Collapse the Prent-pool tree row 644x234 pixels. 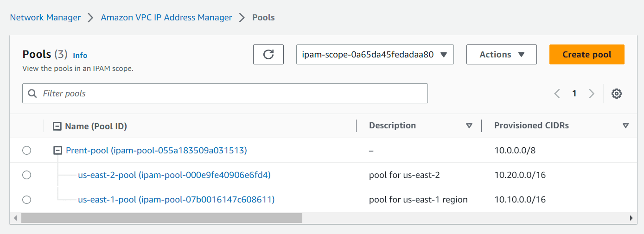tap(57, 150)
